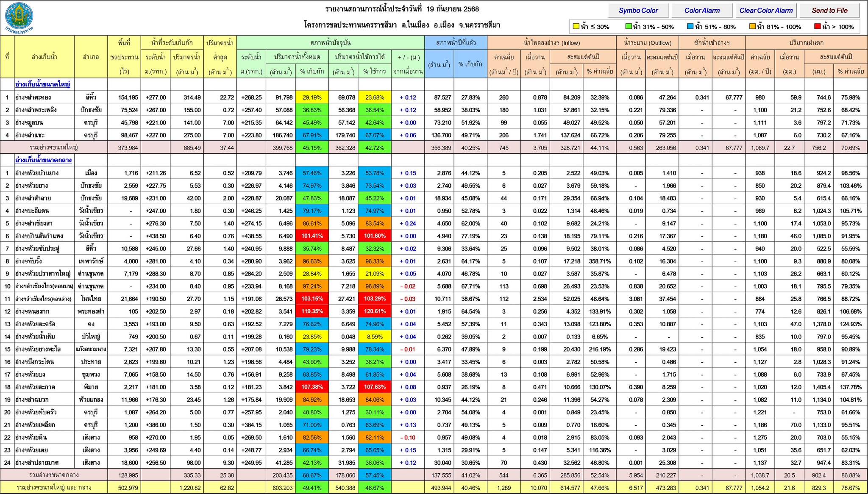Select the red > 100% legend swatch

click(818, 27)
